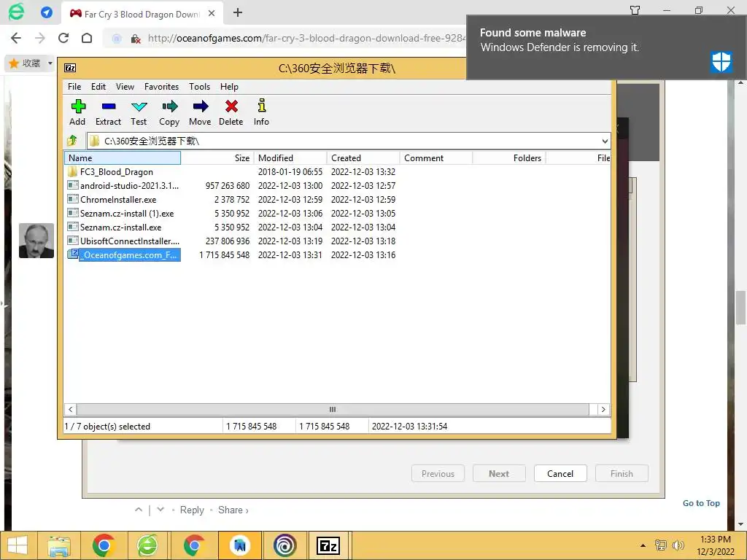The image size is (747, 560).
Task: Open Ubisoft Connect in the taskbar
Action: [285, 545]
